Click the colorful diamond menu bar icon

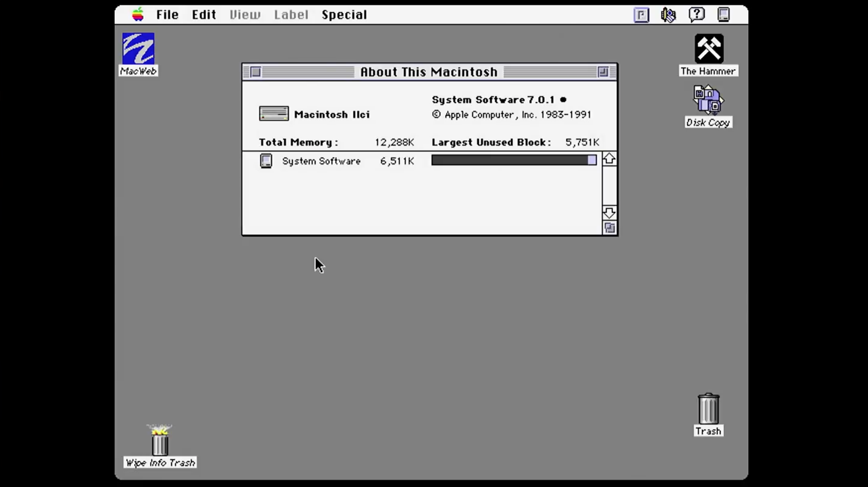tap(669, 14)
